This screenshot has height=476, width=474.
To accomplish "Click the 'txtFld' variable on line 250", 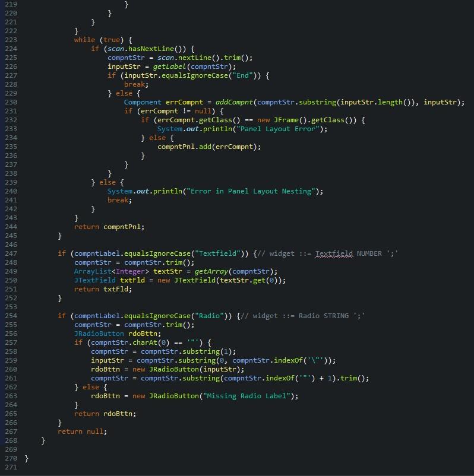I will 132,280.
